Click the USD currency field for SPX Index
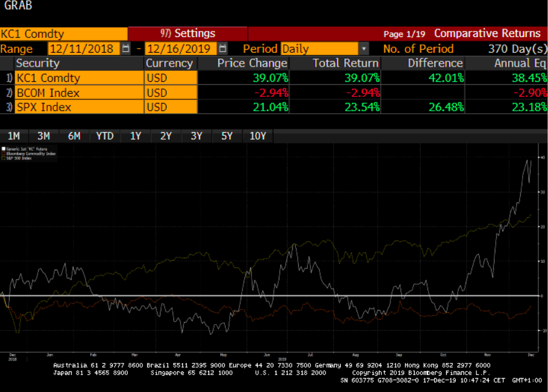This screenshot has height=392, width=548. [171, 107]
